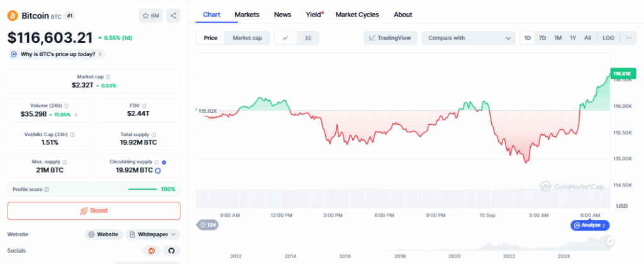Select the 1M time range
The height and width of the screenshot is (264, 644).
click(x=558, y=38)
